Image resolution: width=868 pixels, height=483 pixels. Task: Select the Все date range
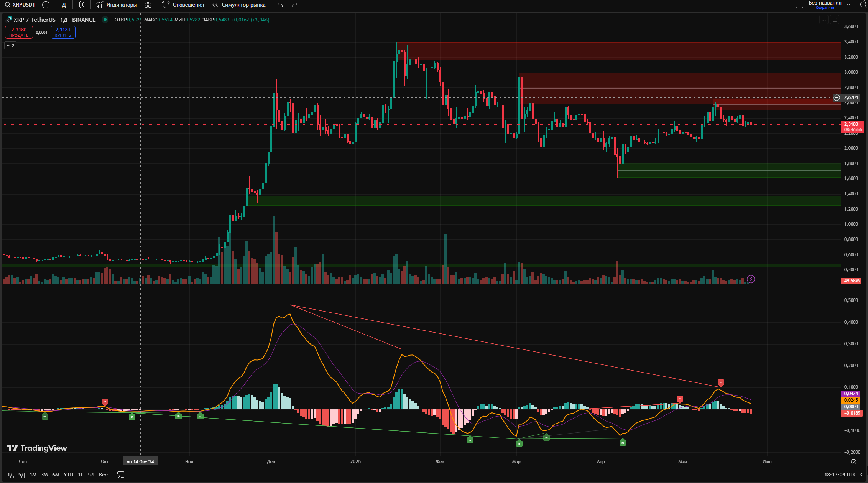coord(103,475)
